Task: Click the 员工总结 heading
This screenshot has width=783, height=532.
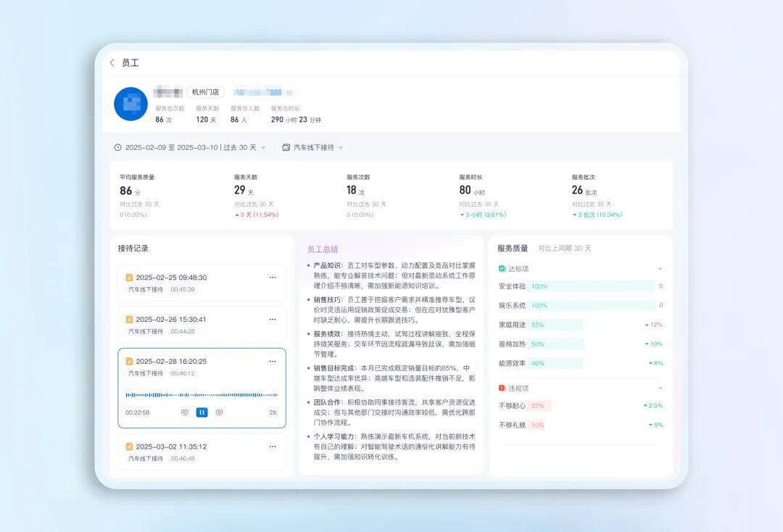Action: click(x=323, y=249)
